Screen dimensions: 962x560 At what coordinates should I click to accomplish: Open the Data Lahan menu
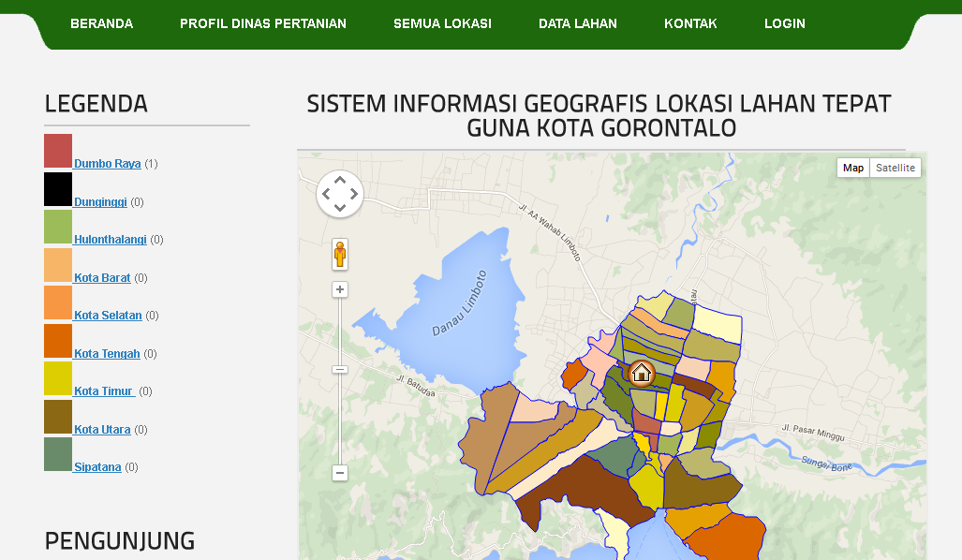(578, 23)
